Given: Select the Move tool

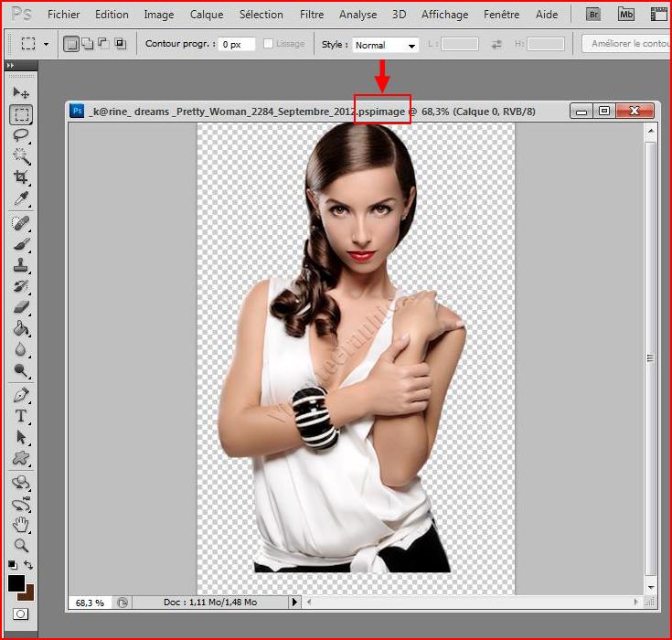Looking at the screenshot, I should [21, 93].
